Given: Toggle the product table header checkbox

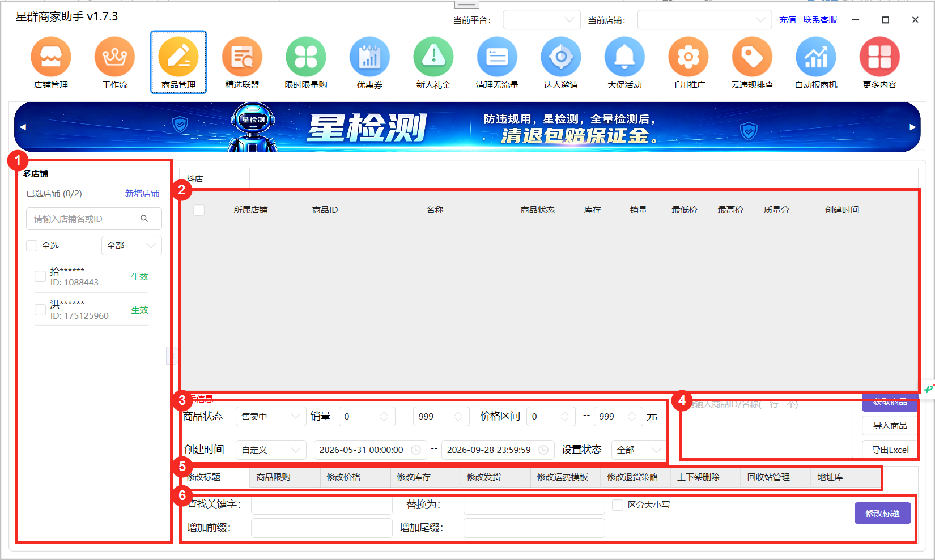Looking at the screenshot, I should pyautogui.click(x=199, y=210).
